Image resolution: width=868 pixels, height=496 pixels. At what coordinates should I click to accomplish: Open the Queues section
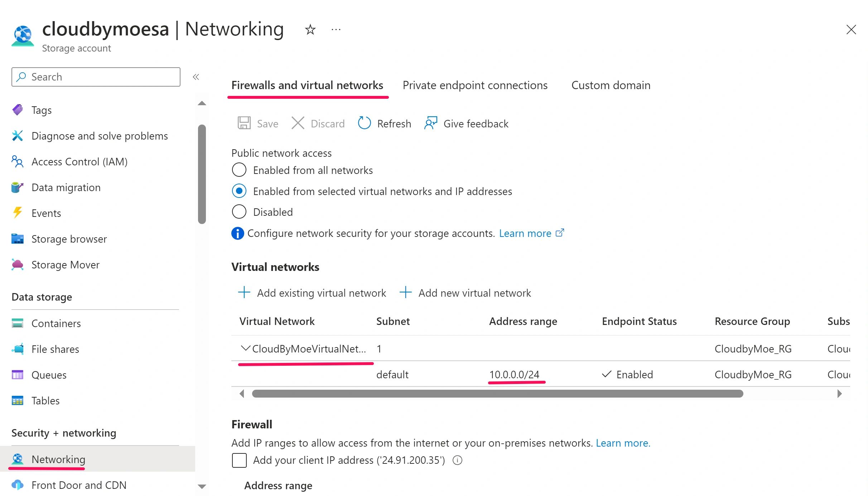[x=49, y=375]
